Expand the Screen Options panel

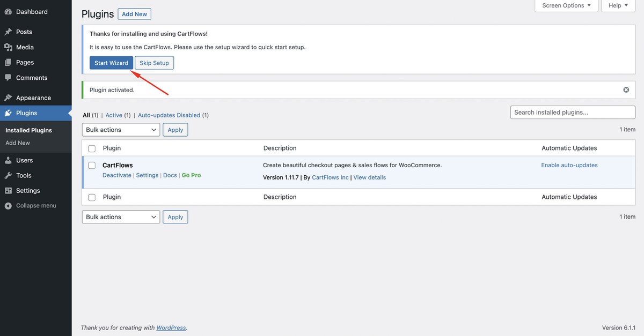[x=566, y=5]
